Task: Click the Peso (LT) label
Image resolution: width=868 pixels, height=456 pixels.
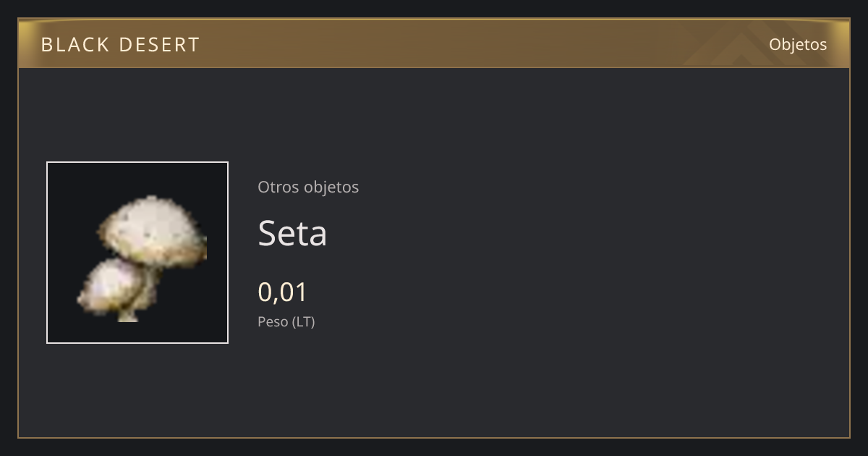Action: tap(286, 321)
